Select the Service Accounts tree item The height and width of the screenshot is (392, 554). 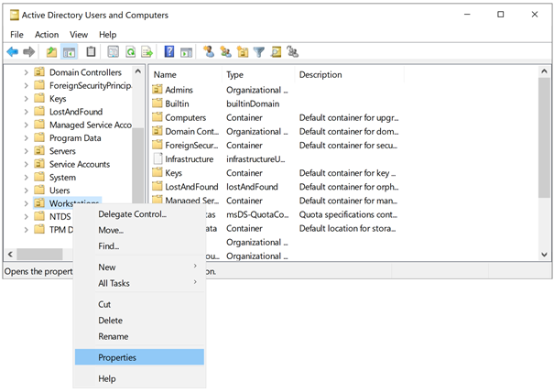pyautogui.click(x=80, y=164)
